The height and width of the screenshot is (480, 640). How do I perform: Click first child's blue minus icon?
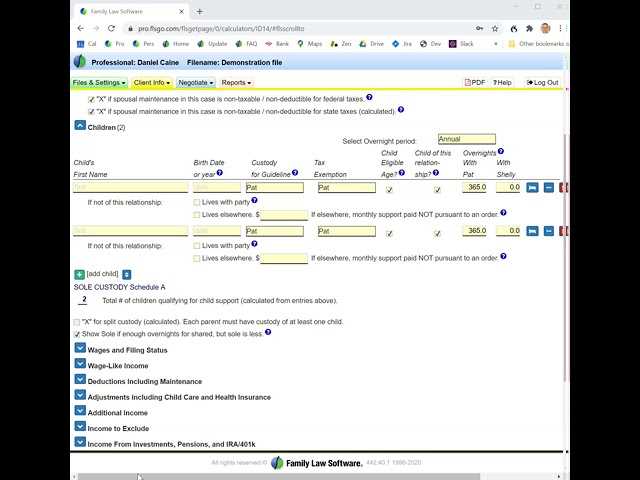click(549, 187)
